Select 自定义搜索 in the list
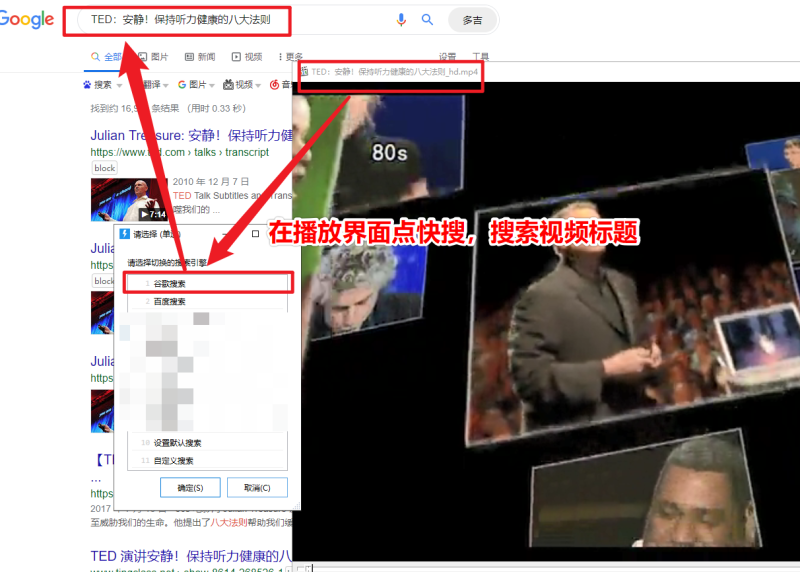This screenshot has width=800, height=572. tap(208, 461)
